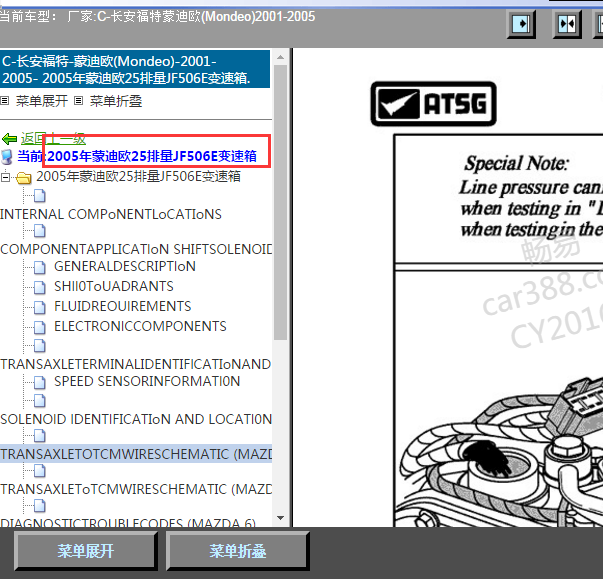This screenshot has width=603, height=583.
Task: Open SHII0ToUADRANTS page
Action: 113,286
